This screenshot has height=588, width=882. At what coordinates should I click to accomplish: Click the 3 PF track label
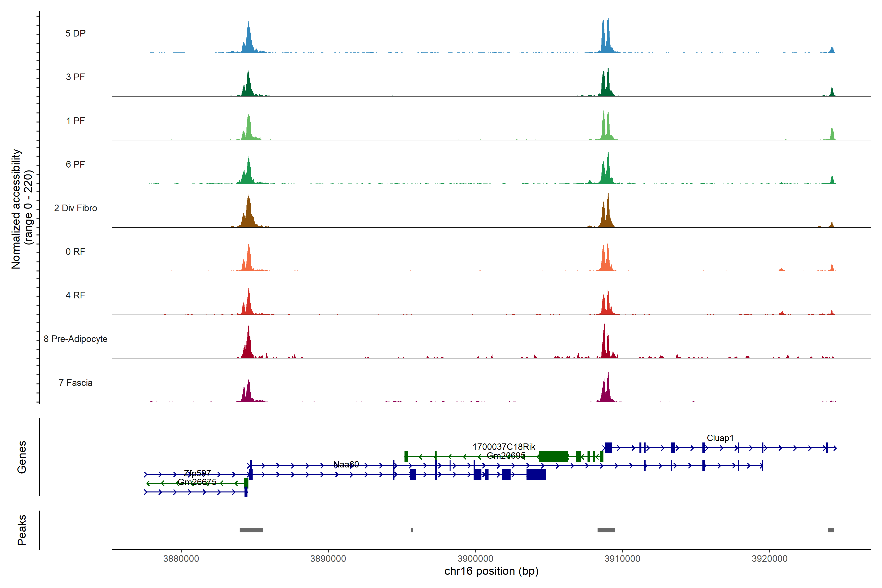tap(75, 77)
